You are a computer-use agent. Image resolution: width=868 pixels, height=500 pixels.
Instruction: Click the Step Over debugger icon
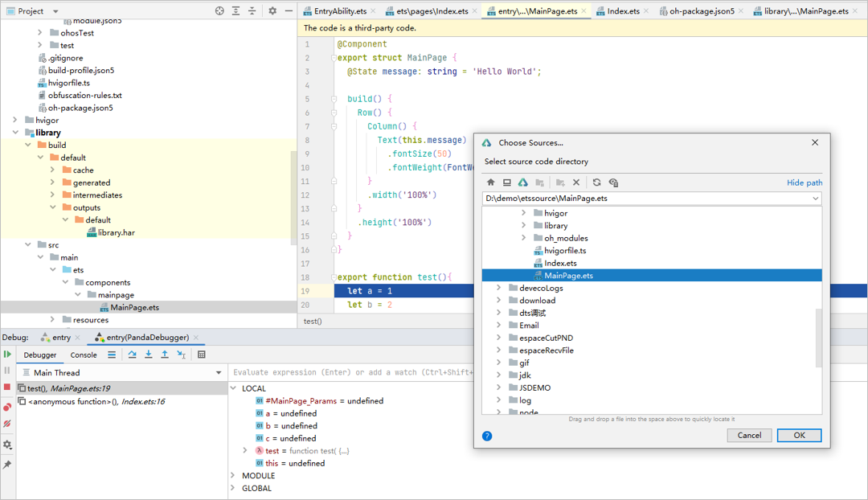[x=133, y=355]
